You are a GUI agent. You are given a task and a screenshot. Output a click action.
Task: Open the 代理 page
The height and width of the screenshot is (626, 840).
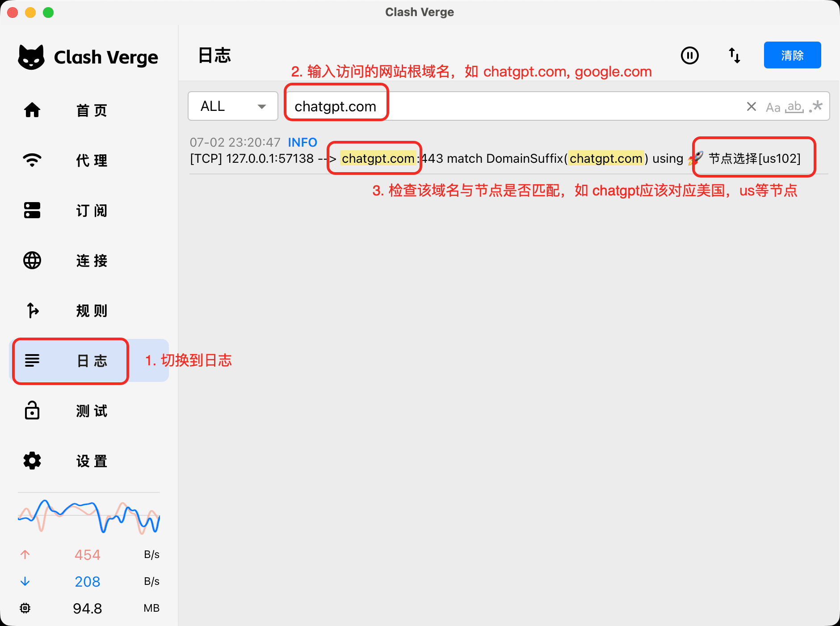click(x=89, y=160)
